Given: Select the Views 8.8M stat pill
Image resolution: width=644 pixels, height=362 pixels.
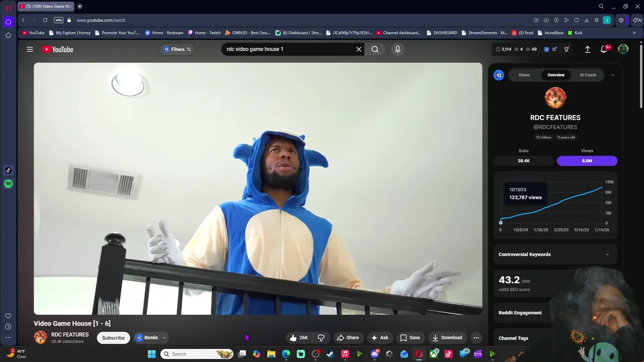Looking at the screenshot, I should (587, 161).
